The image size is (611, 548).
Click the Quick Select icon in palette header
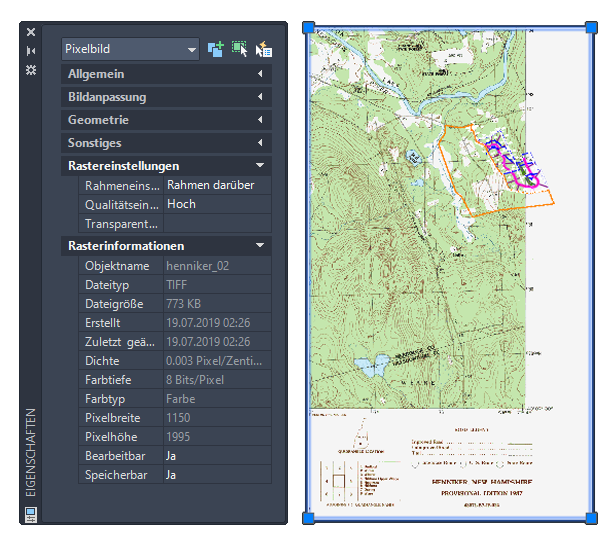[x=264, y=49]
